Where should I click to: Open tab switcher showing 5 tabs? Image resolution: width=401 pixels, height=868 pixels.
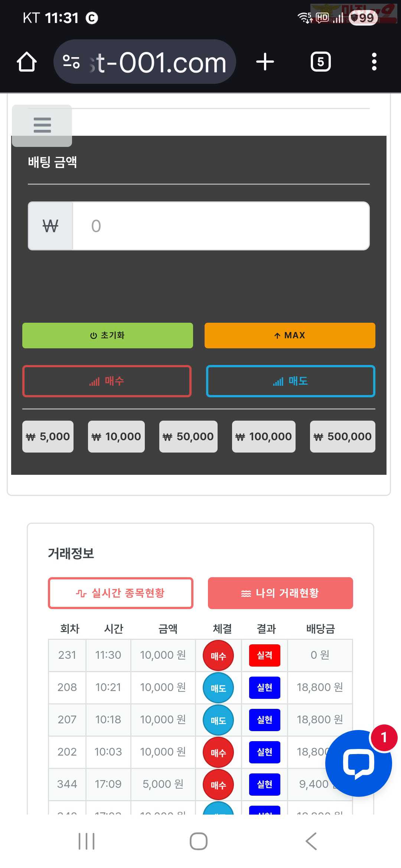coord(320,62)
